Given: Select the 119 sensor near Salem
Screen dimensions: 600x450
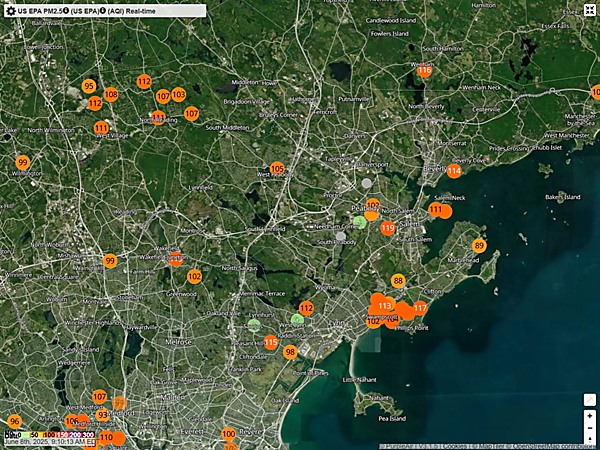Looking at the screenshot, I should point(387,228).
